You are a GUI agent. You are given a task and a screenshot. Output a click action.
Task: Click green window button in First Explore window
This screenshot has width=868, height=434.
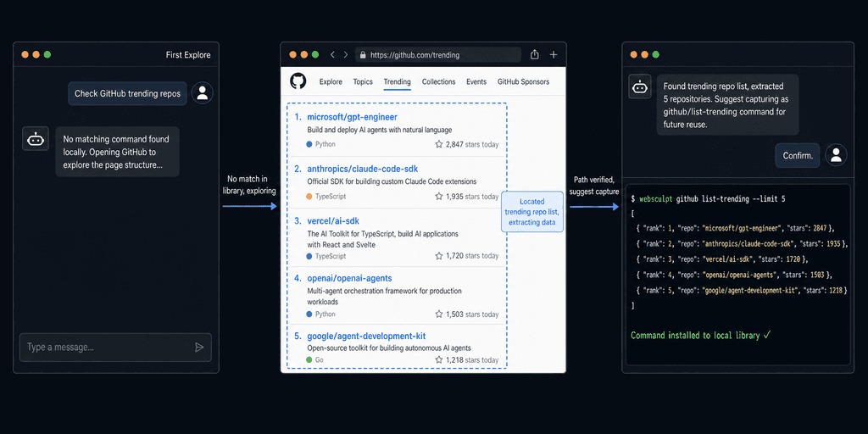tap(47, 54)
